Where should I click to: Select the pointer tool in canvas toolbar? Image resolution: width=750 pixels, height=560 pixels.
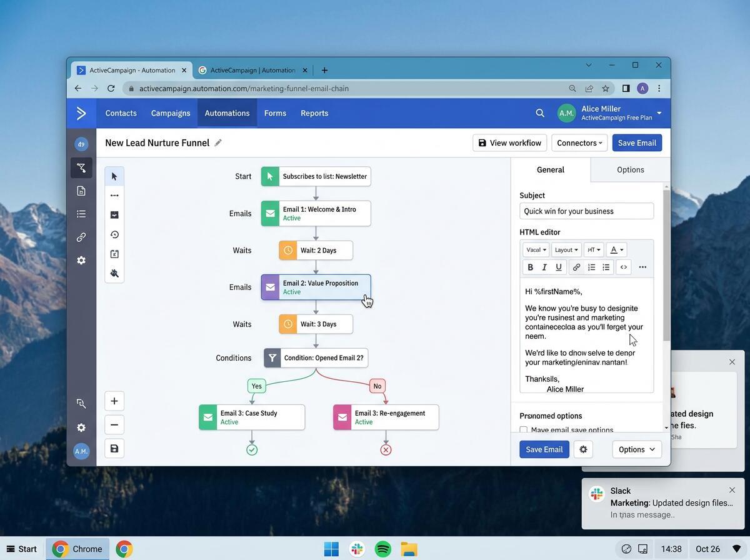(x=114, y=177)
